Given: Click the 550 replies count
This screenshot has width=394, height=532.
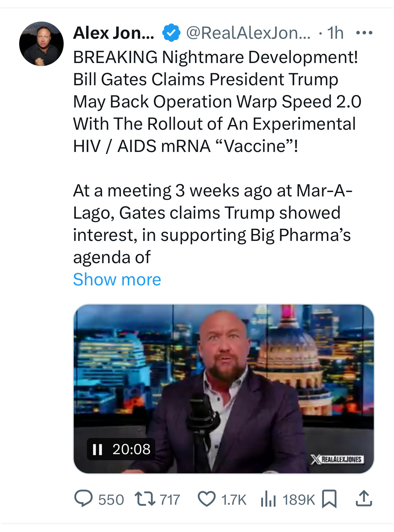Looking at the screenshot, I should [x=111, y=500].
